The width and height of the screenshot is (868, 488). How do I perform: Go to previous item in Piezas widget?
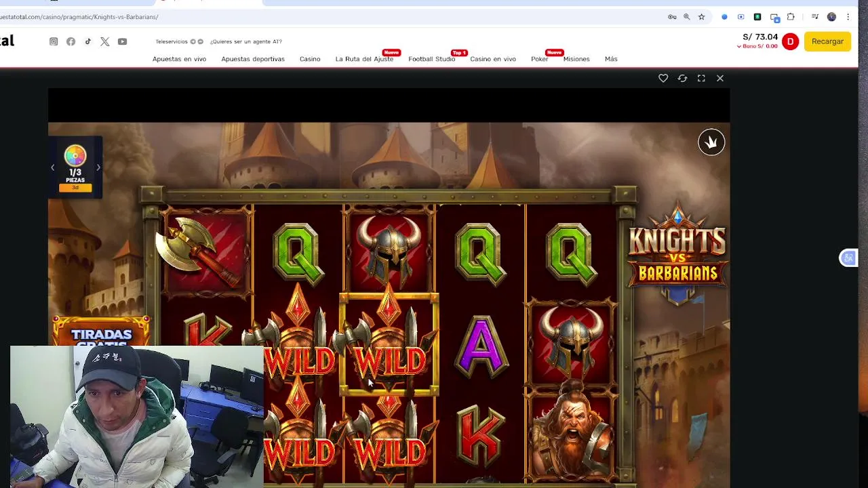tap(53, 167)
